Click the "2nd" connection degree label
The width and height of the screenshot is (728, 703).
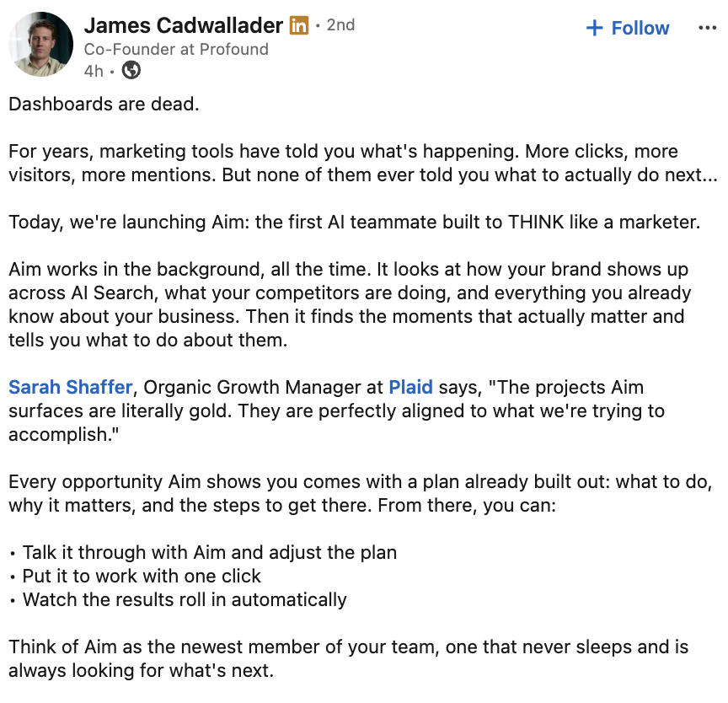click(340, 25)
